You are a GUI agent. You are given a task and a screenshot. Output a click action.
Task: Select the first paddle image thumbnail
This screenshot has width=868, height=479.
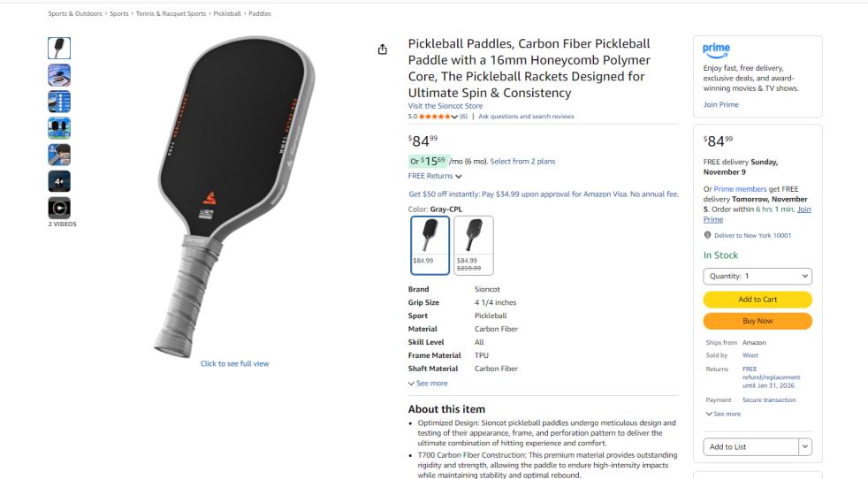click(59, 48)
